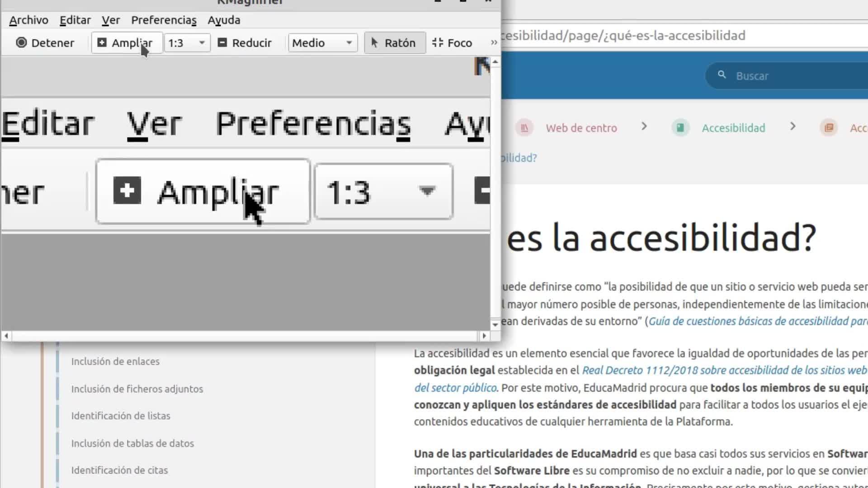Open Inclusión de ficheros adjuntos item
The image size is (868, 488).
coord(137,389)
